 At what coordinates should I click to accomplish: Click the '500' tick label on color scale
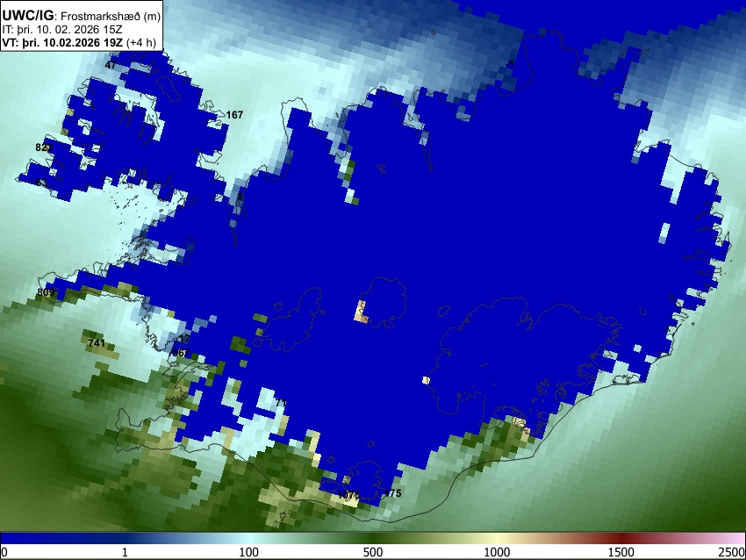pos(373,552)
